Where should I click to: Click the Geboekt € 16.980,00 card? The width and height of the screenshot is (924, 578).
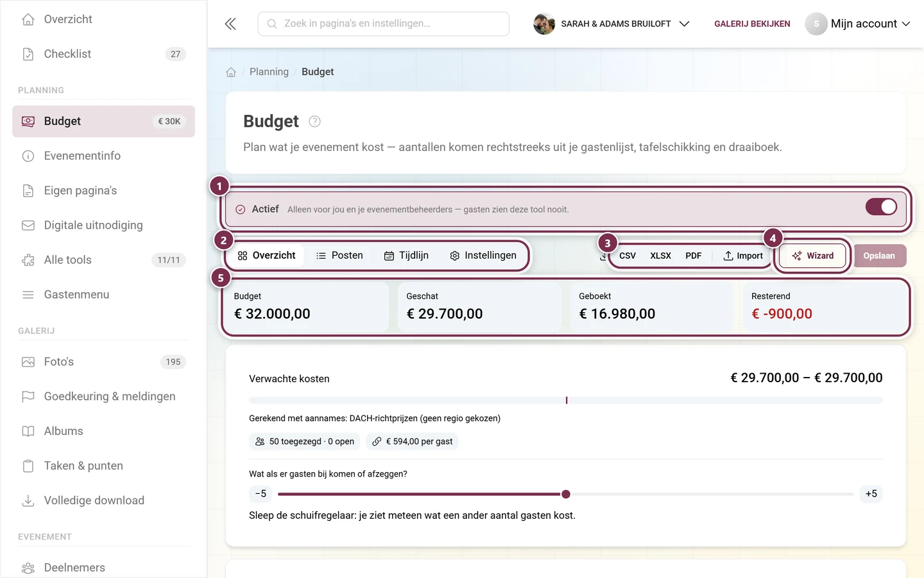[x=652, y=307]
